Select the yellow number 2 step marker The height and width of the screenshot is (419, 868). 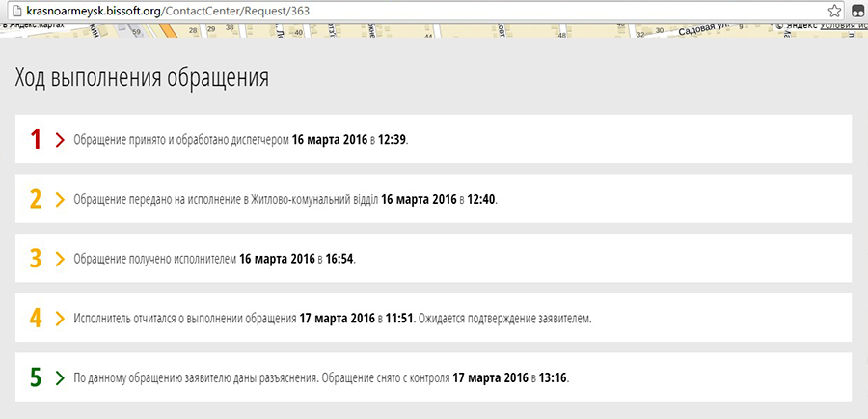tap(36, 200)
